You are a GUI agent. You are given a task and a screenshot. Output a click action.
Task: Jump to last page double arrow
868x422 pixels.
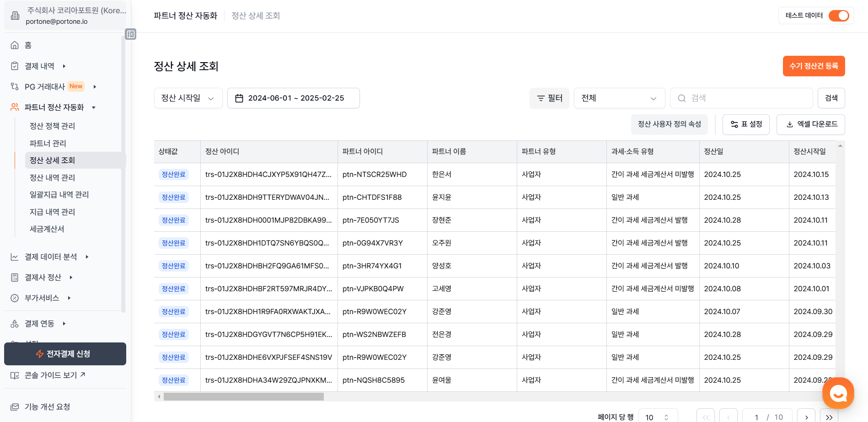(x=829, y=417)
